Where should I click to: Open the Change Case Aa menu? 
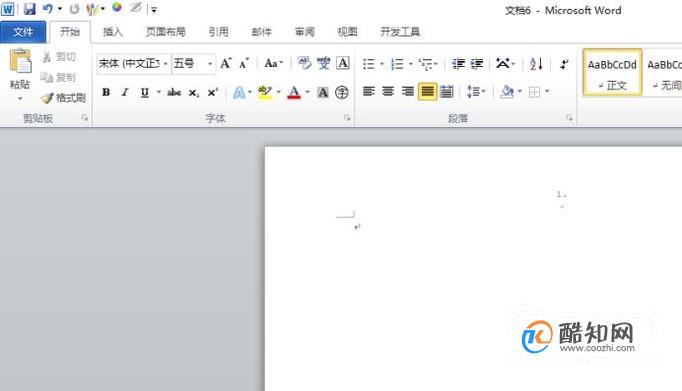[274, 63]
